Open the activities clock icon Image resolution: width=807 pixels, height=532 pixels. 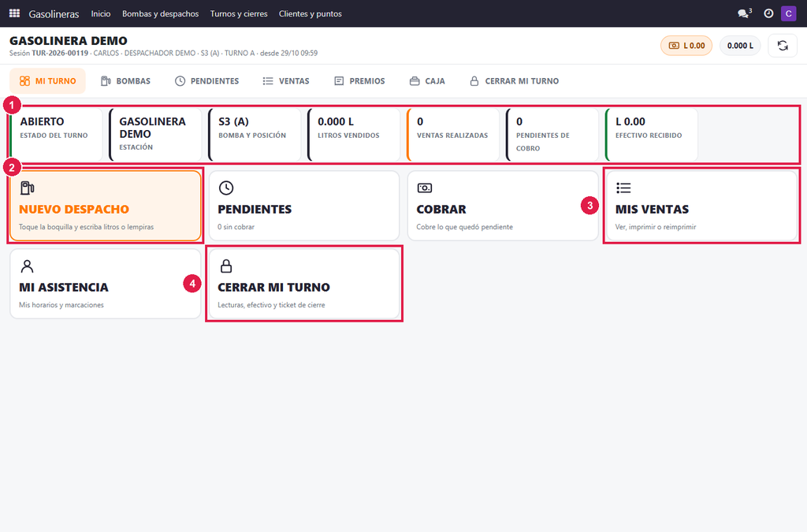point(768,13)
